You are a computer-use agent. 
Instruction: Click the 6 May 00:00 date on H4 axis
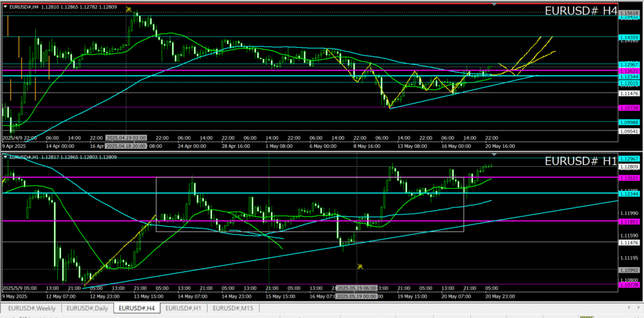click(323, 145)
